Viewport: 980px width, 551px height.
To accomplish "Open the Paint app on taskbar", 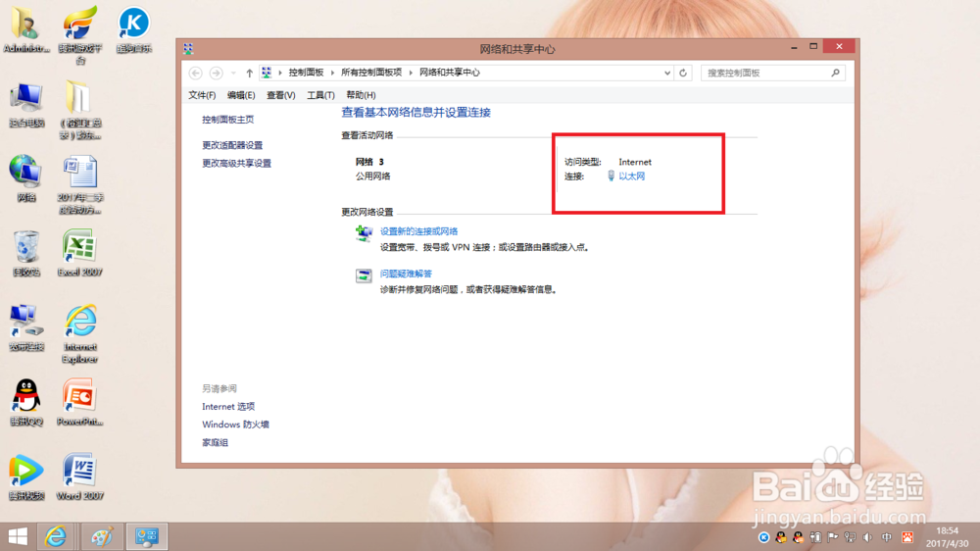I will [x=101, y=536].
